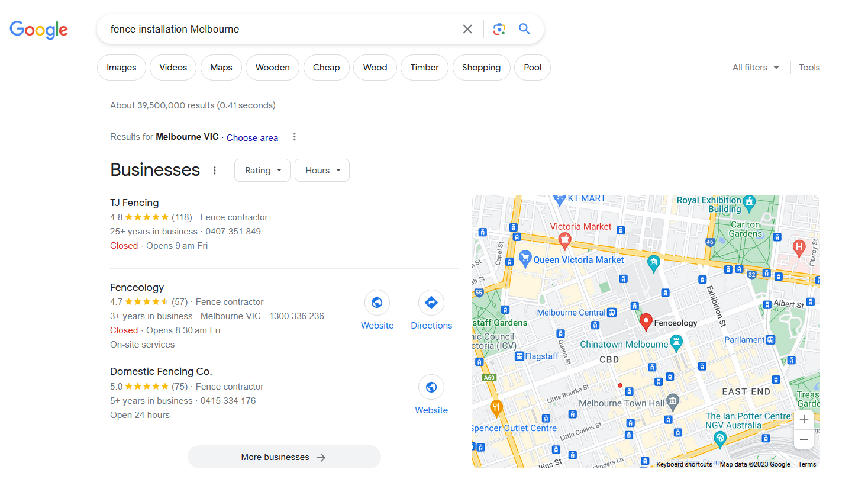The image size is (868, 495).
Task: Click the Victoria Market red pin
Action: (x=564, y=240)
